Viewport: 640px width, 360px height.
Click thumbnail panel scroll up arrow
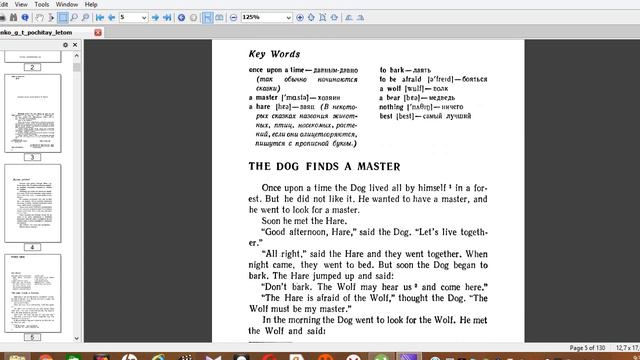coord(76,56)
